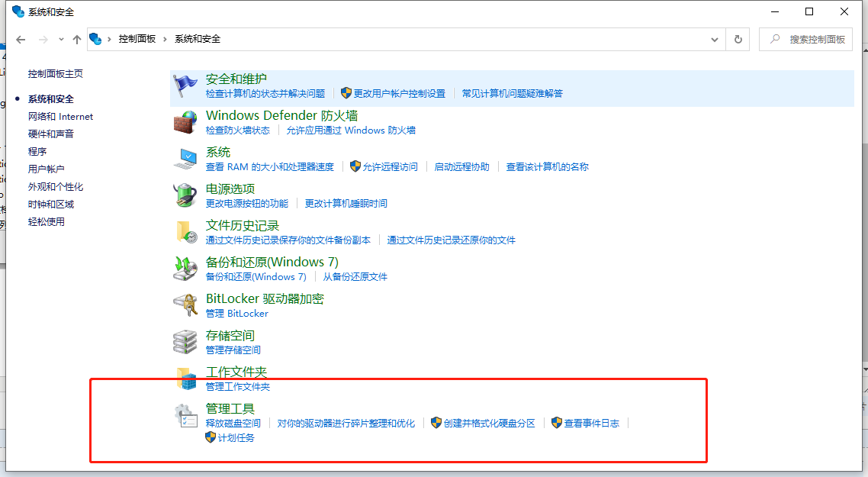This screenshot has height=477, width=868.
Task: Click the Windows Defender firewall brick icon
Action: click(x=185, y=122)
